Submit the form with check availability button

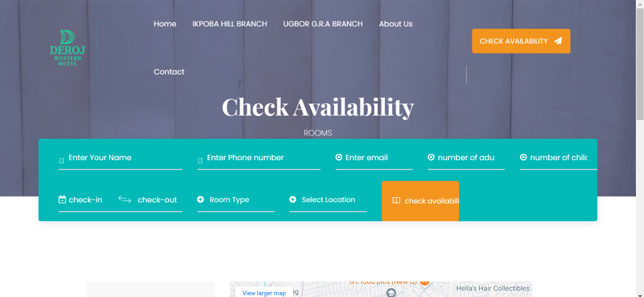(420, 201)
